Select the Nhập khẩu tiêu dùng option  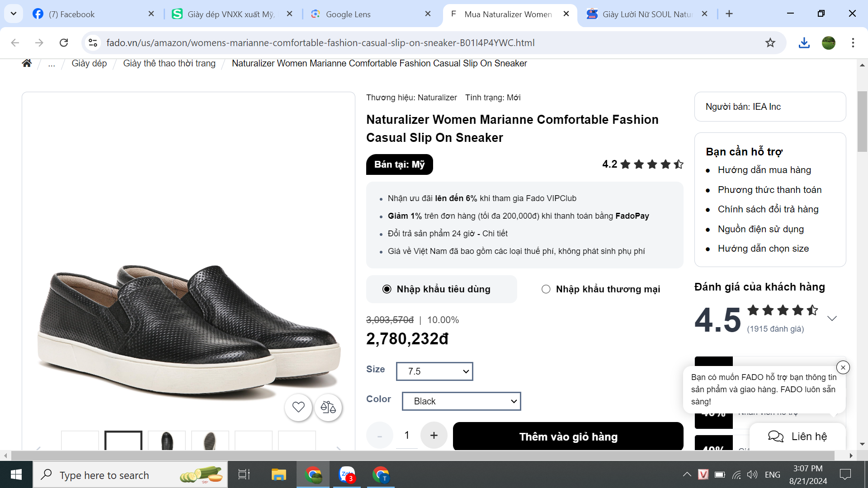click(387, 289)
